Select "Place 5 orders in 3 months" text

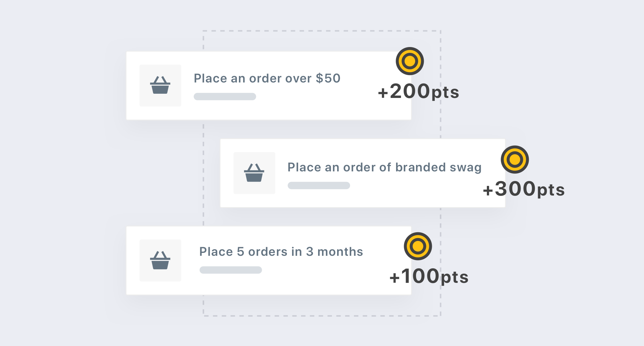coord(281,252)
